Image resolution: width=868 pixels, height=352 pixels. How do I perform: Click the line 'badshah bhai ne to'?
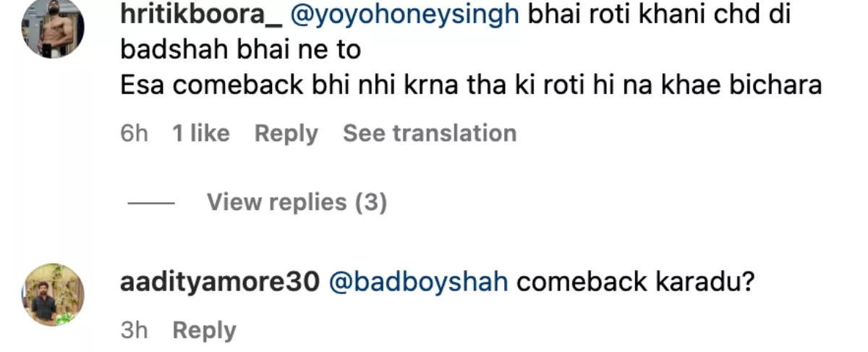[x=240, y=51]
